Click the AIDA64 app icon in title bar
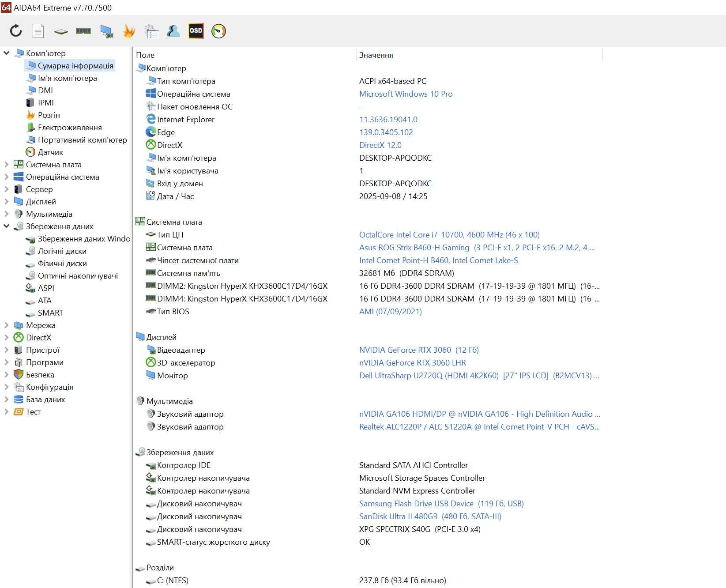 [6, 8]
